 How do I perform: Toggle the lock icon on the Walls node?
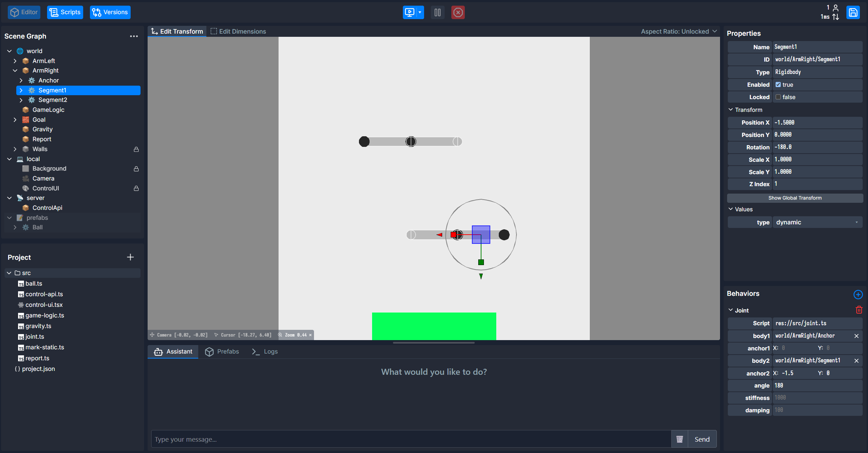pyautogui.click(x=136, y=149)
